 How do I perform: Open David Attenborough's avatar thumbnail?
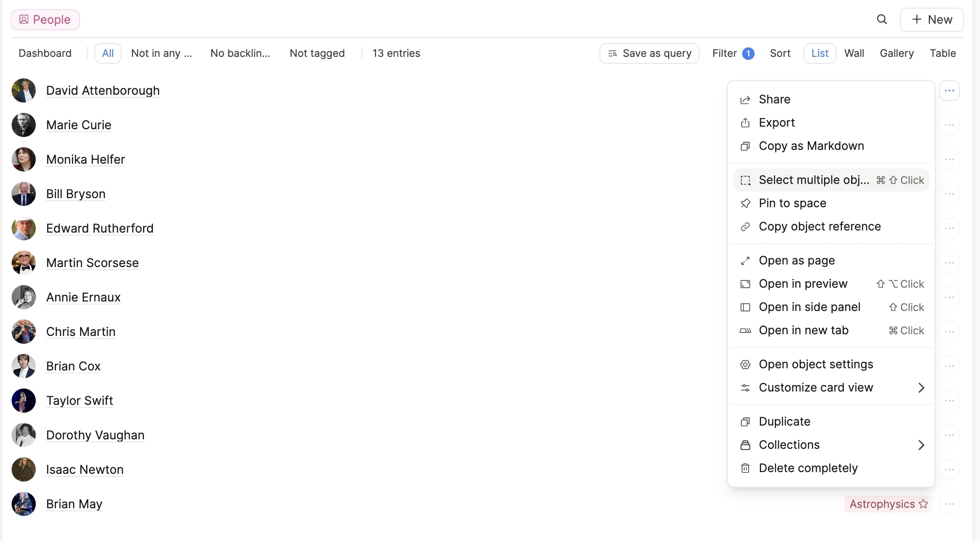pyautogui.click(x=24, y=90)
